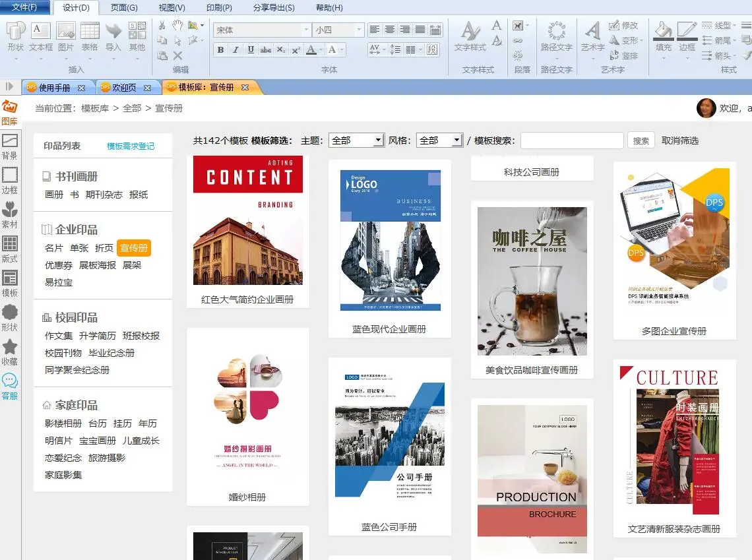Viewport: 752px width, 560px height.
Task: Open the 收藏 favorites star in sidebar
Action: pyautogui.click(x=10, y=352)
